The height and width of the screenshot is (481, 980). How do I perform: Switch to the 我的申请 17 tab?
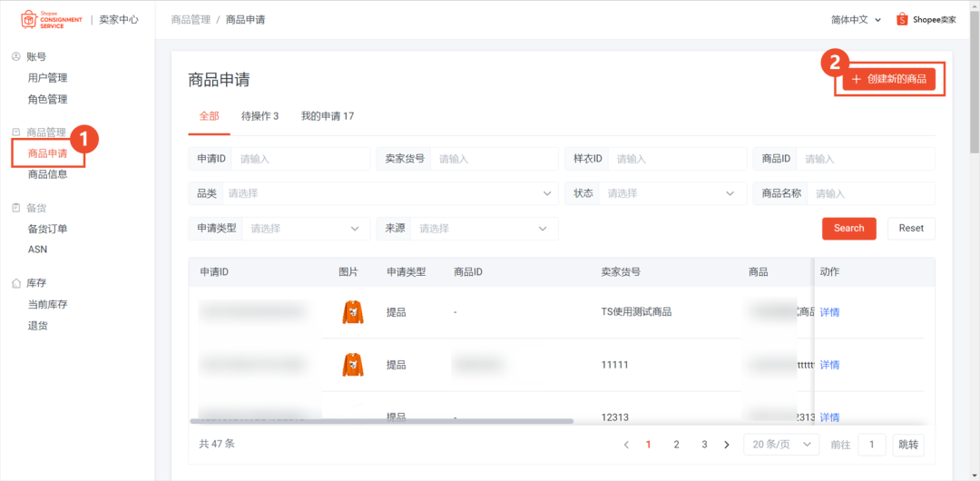point(327,116)
